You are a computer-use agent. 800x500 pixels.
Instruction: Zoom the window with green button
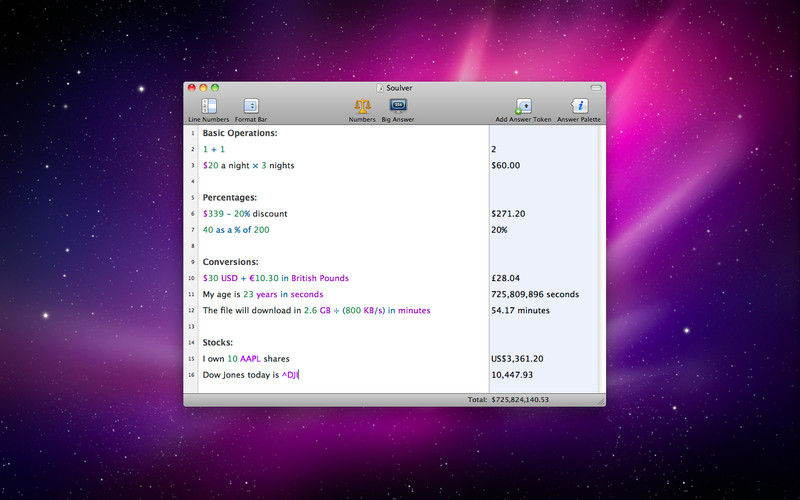215,88
